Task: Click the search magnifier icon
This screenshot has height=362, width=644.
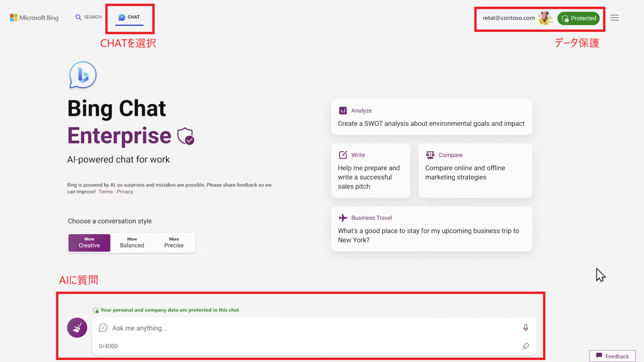Action: click(78, 17)
